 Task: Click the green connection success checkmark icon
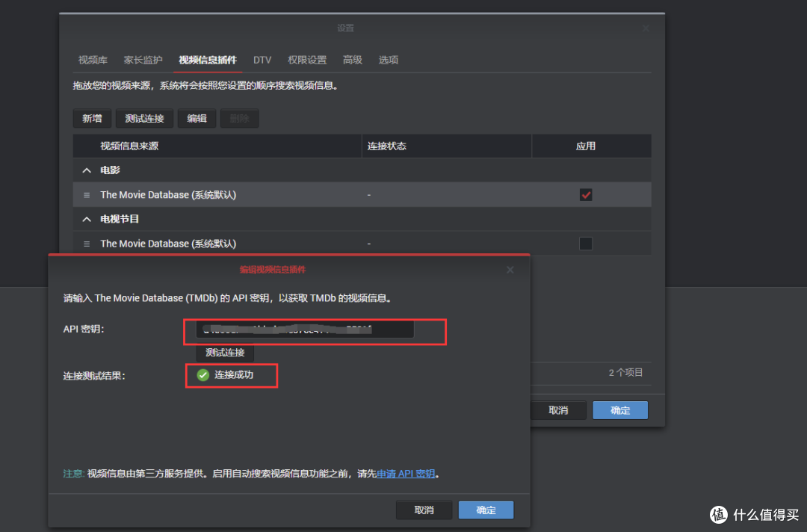click(202, 375)
